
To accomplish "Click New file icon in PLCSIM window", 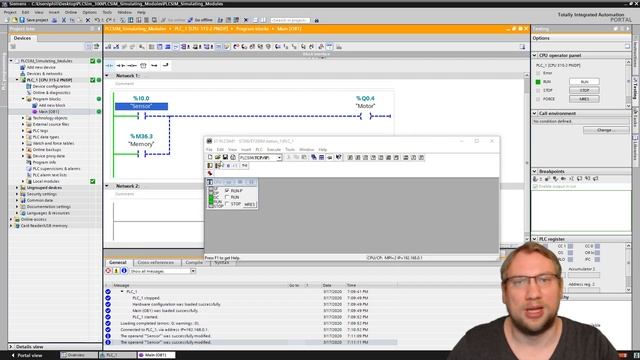I will point(210,157).
